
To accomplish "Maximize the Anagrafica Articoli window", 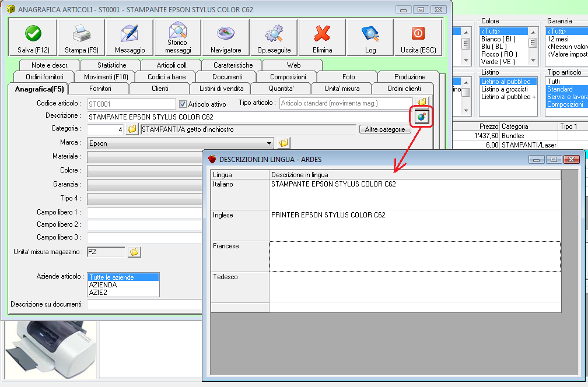I will click(421, 10).
